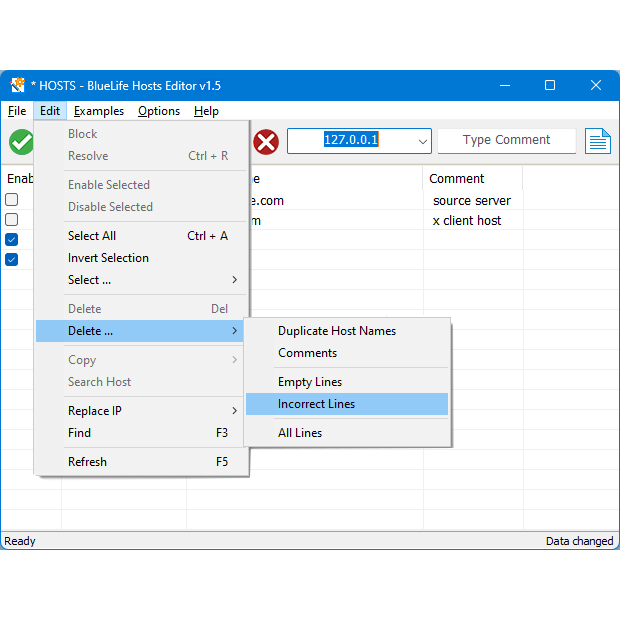Untick the fourth row checked checkbox
Image resolution: width=620 pixels, height=620 pixels.
[x=11, y=259]
